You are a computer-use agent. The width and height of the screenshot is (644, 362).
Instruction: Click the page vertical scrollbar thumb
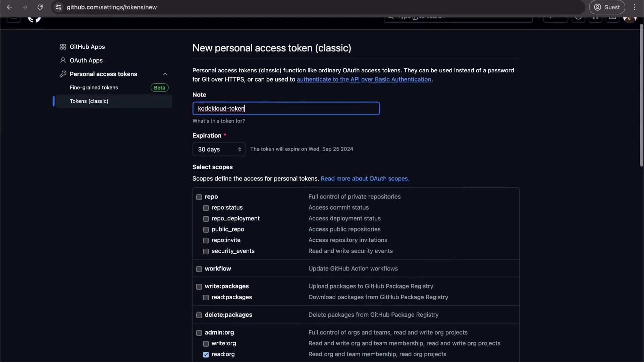click(x=641, y=96)
